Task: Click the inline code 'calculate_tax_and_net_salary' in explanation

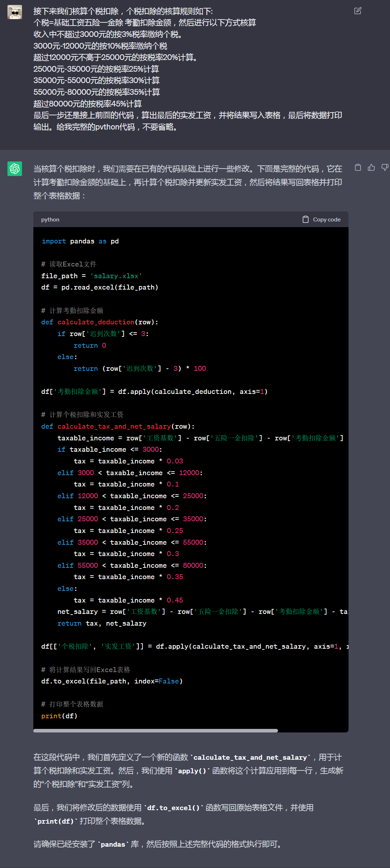Action: point(250,758)
